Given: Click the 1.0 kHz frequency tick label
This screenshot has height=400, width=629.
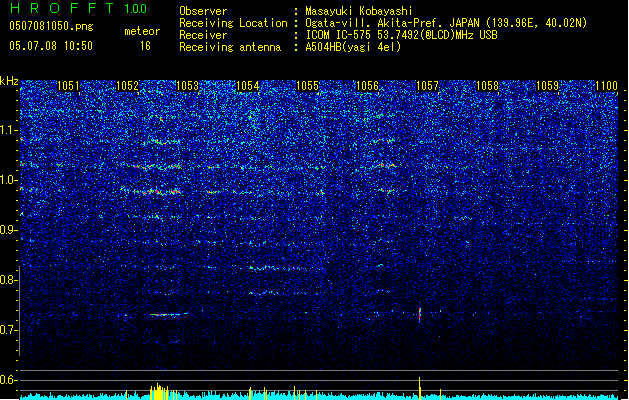Looking at the screenshot, I should click(x=9, y=180).
